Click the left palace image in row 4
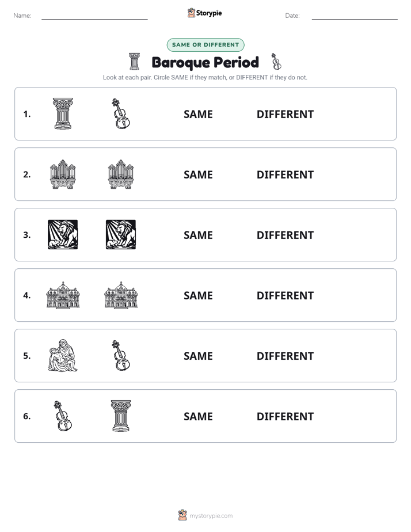 (x=63, y=295)
